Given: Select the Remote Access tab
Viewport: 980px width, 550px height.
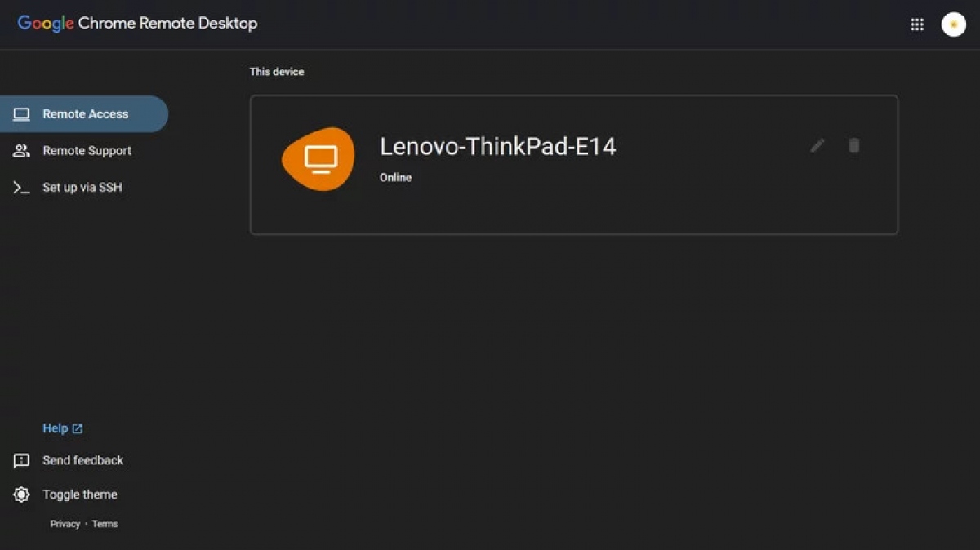Looking at the screenshot, I should [x=84, y=114].
